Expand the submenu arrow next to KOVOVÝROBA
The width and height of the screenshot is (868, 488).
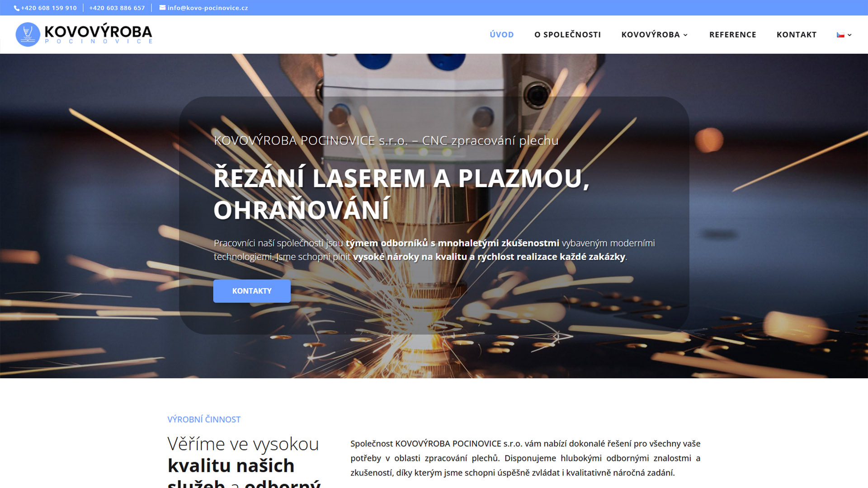point(686,35)
